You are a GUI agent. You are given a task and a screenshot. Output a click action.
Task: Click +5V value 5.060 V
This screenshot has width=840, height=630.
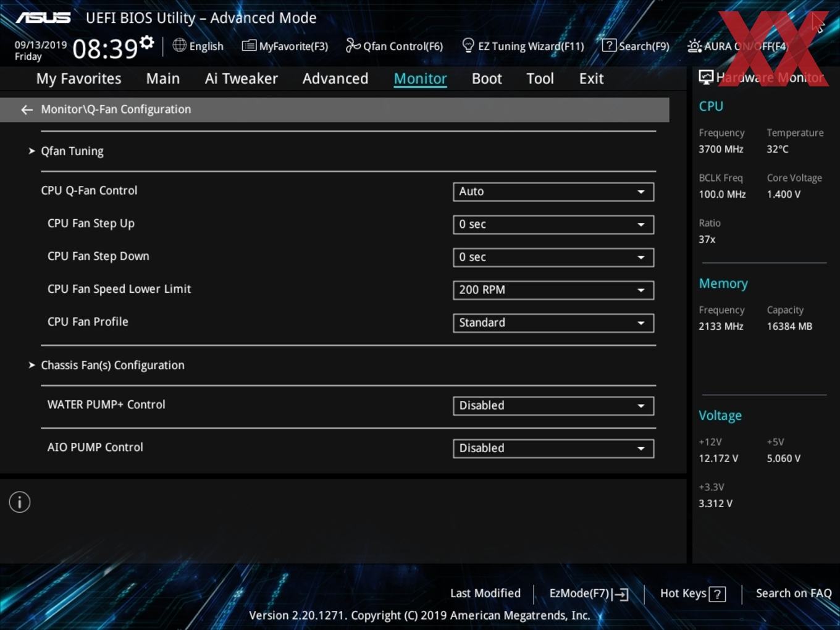point(784,458)
